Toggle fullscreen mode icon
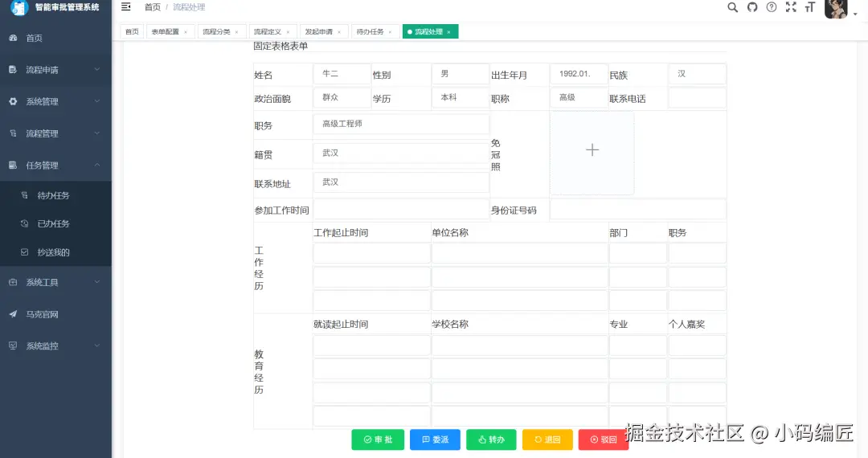This screenshot has width=868, height=458. pyautogui.click(x=791, y=7)
